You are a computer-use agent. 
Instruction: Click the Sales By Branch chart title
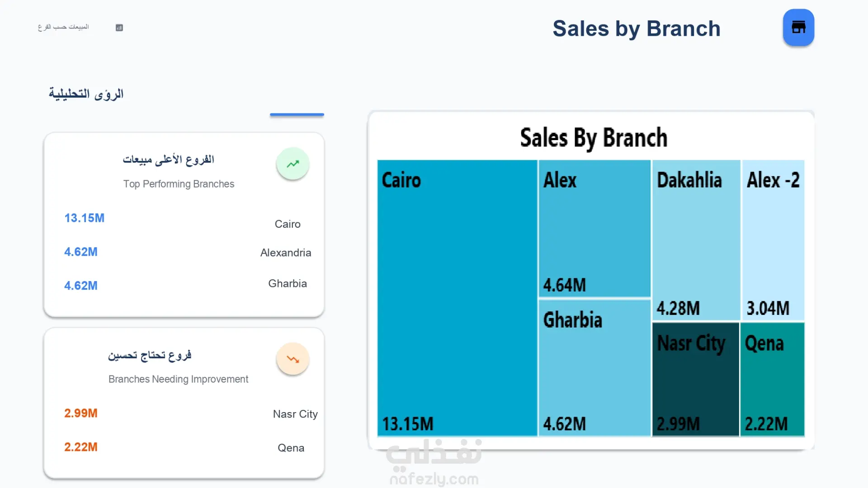593,138
